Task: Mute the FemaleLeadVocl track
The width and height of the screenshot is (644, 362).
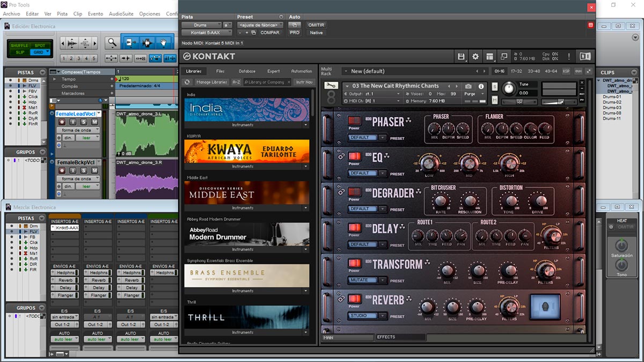Action: click(94, 122)
